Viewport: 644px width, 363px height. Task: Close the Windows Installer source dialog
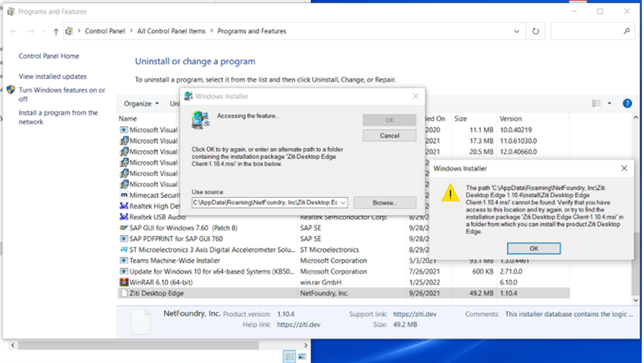click(x=415, y=96)
